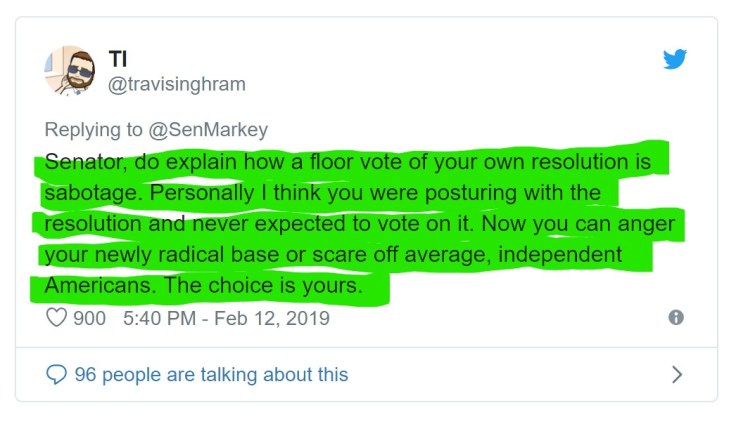The height and width of the screenshot is (424, 736).
Task: Like the tweet with the heart icon
Action: click(x=57, y=319)
